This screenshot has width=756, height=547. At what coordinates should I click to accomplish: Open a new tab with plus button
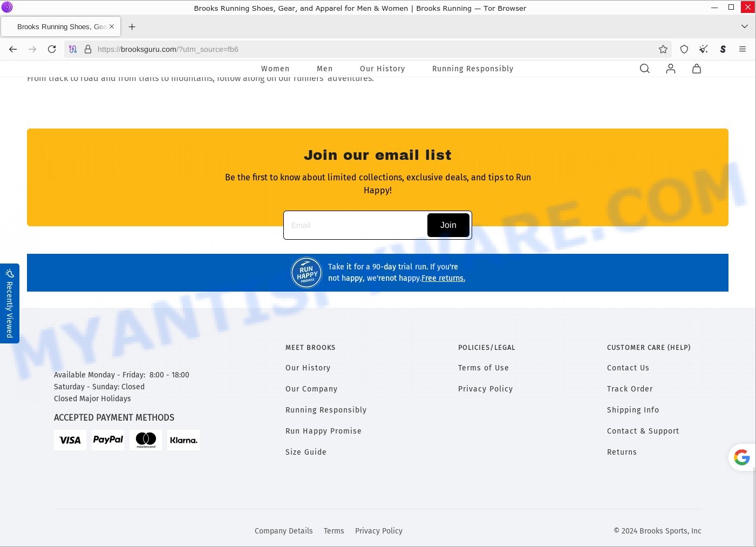[132, 26]
